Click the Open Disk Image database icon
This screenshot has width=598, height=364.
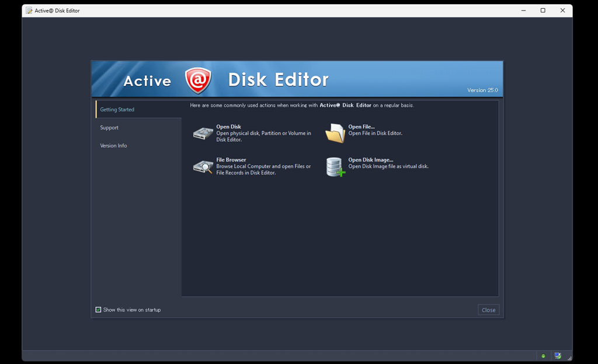(x=335, y=167)
